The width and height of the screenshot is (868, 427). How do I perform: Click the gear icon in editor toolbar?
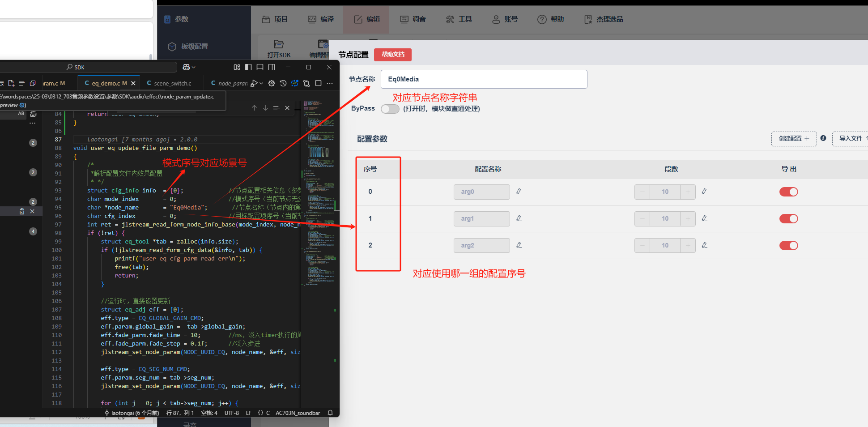(272, 83)
